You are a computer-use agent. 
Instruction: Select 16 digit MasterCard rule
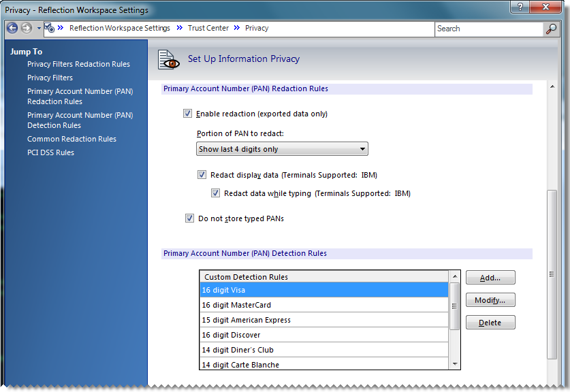point(324,305)
